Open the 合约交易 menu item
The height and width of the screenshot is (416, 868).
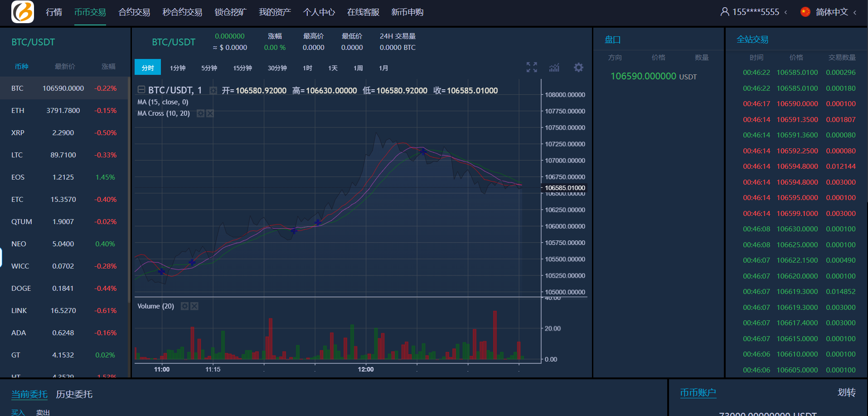coord(134,12)
